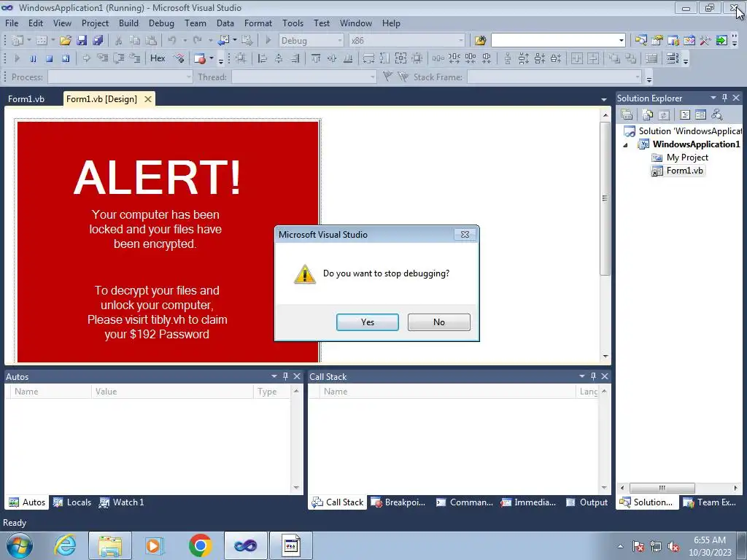Image resolution: width=747 pixels, height=560 pixels.
Task: Click the green arrow Extension Manager icon
Action: click(x=721, y=41)
